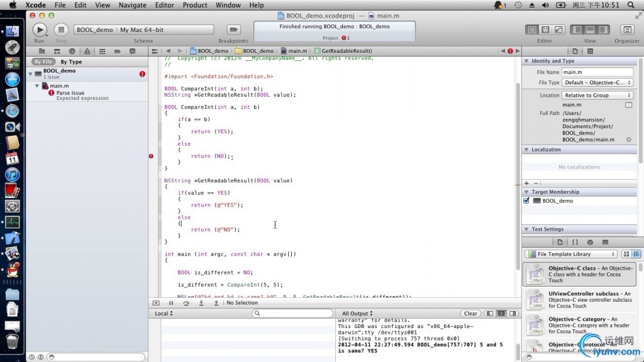The width and height of the screenshot is (644, 362).
Task: Open the File Type dropdown
Action: pyautogui.click(x=597, y=82)
